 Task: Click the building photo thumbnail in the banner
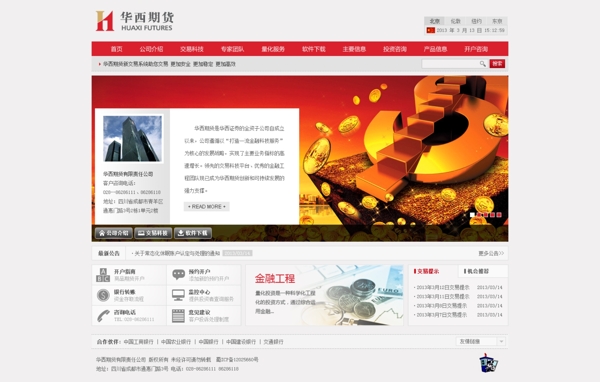[x=132, y=139]
